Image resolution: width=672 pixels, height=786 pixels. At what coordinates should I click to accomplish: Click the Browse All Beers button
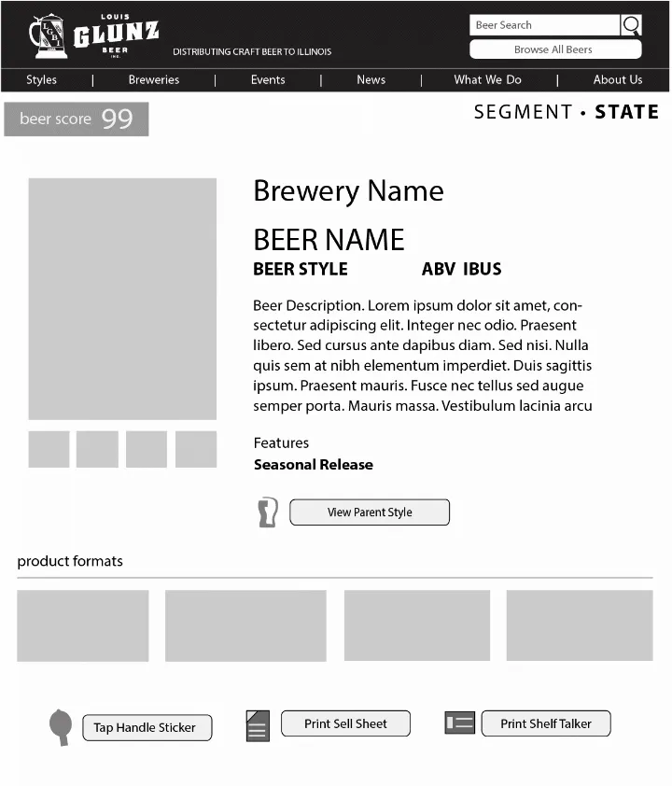coord(555,49)
